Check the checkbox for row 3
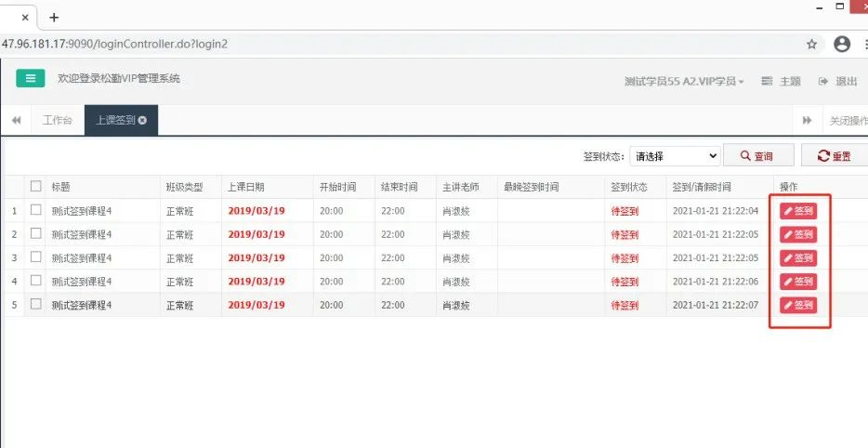 click(36, 257)
